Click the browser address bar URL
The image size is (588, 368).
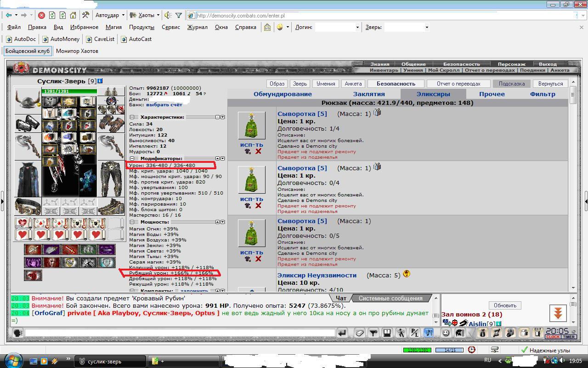pyautogui.click(x=240, y=16)
